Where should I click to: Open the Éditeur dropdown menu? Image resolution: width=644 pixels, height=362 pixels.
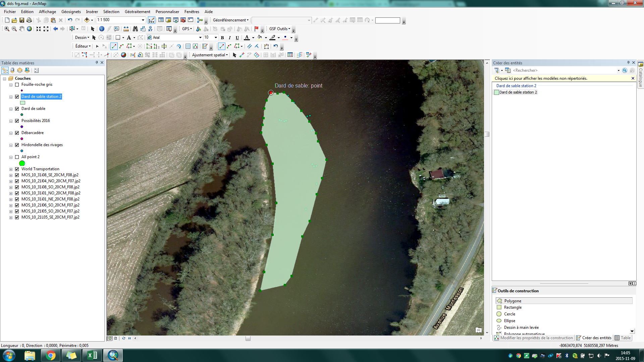83,46
